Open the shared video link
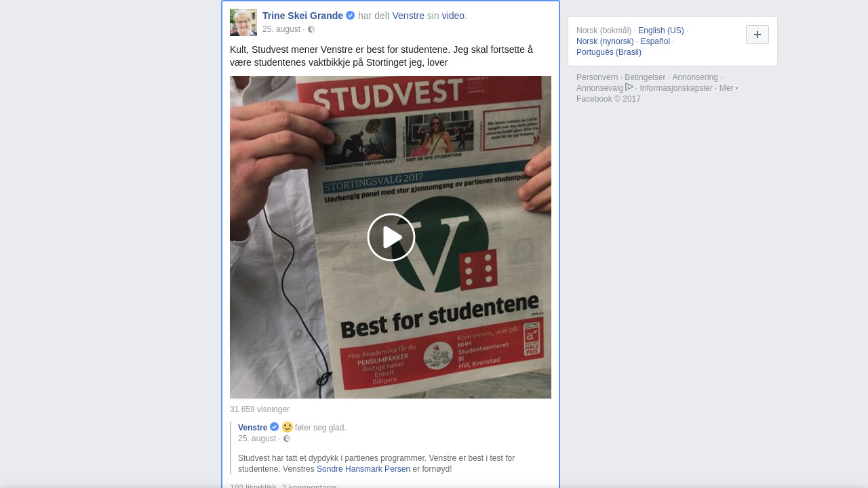The height and width of the screenshot is (488, 868). click(453, 16)
